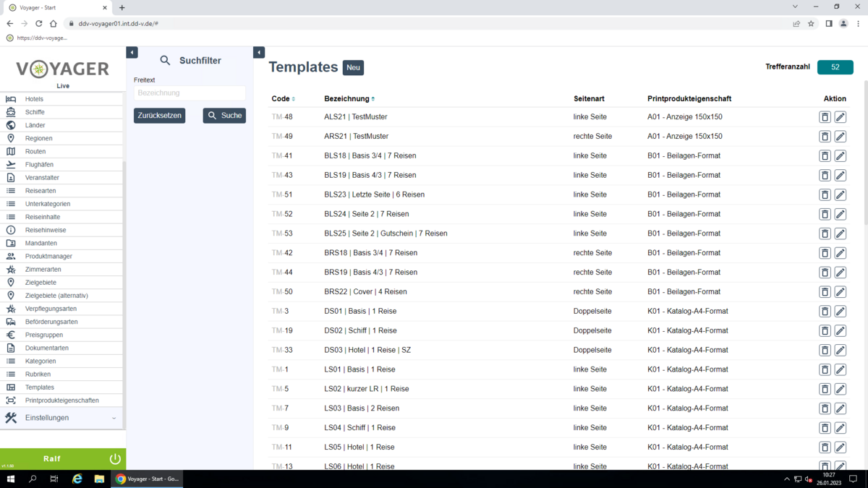Expand the Einstellungen section
The height and width of the screenshot is (488, 868).
coord(61,418)
